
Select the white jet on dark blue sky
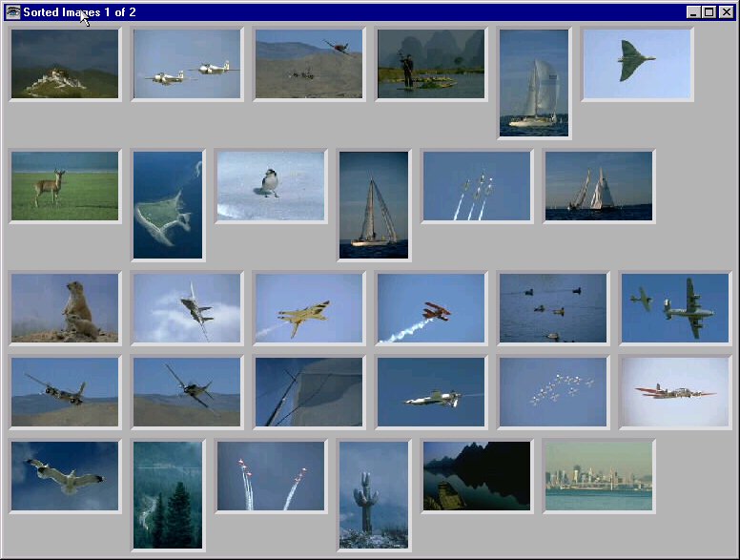431,392
